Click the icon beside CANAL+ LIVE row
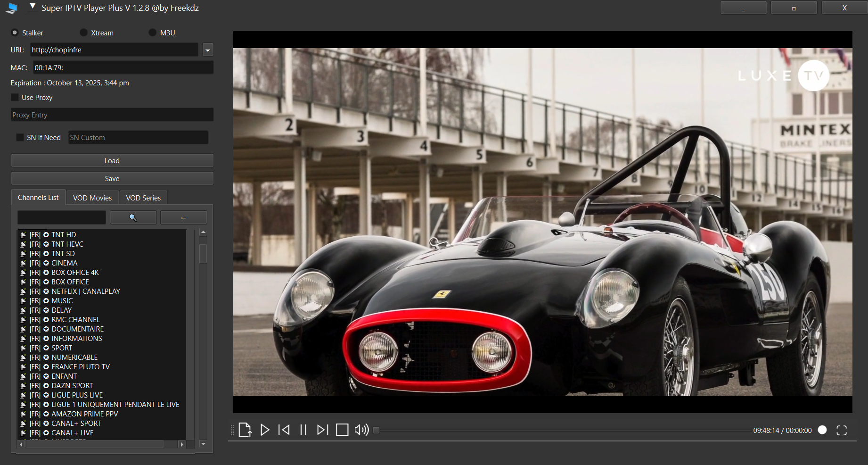The image size is (868, 465). click(23, 432)
